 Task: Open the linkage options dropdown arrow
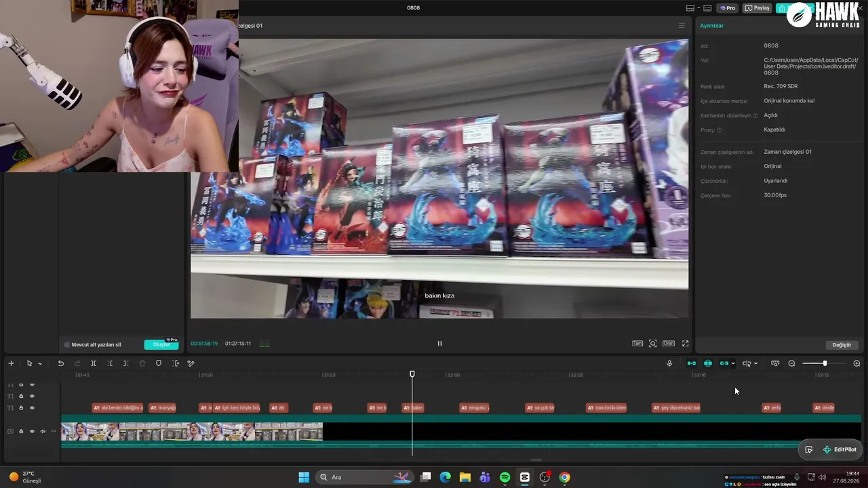(x=733, y=363)
